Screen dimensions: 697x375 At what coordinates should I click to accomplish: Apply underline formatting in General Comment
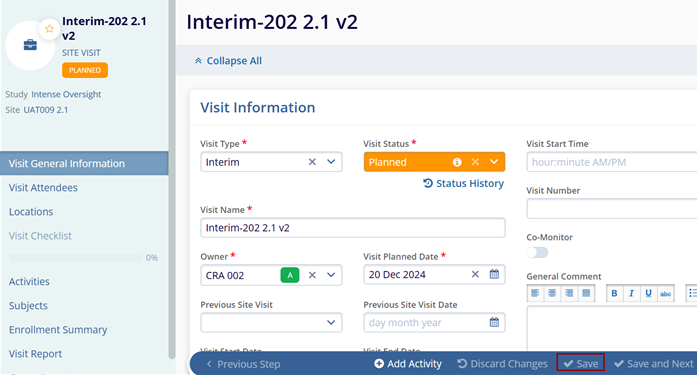[648, 293]
